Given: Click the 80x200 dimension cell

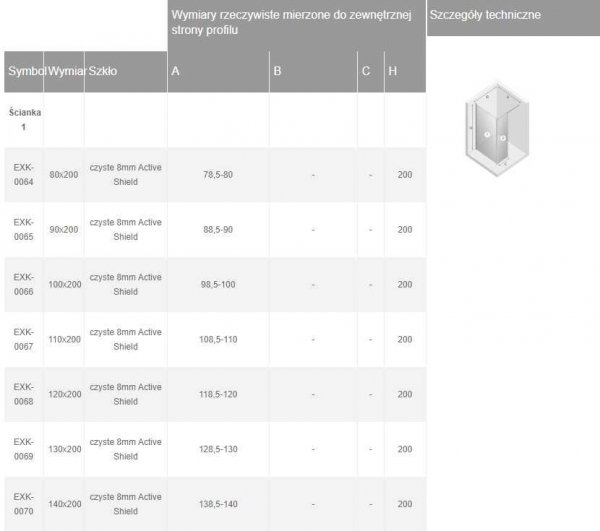Looking at the screenshot, I should point(64,174).
